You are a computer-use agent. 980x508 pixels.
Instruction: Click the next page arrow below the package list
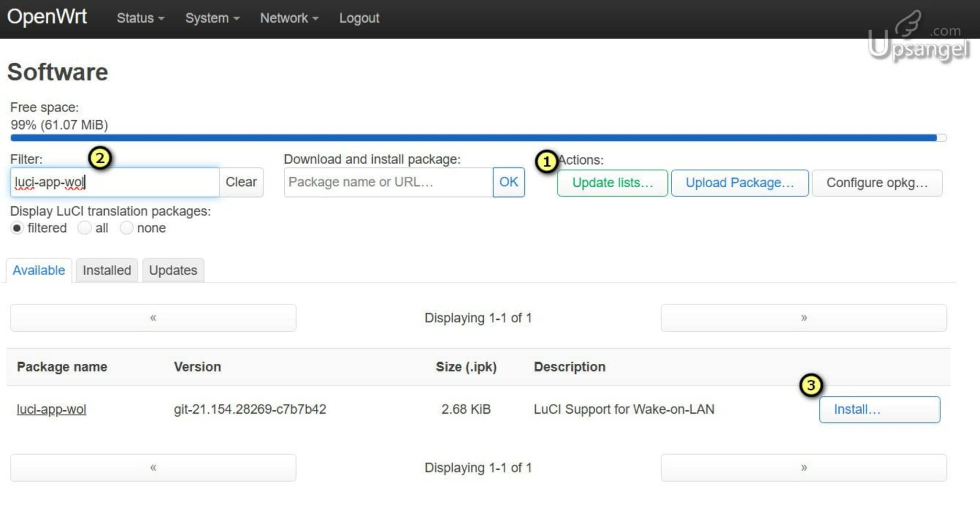point(804,468)
